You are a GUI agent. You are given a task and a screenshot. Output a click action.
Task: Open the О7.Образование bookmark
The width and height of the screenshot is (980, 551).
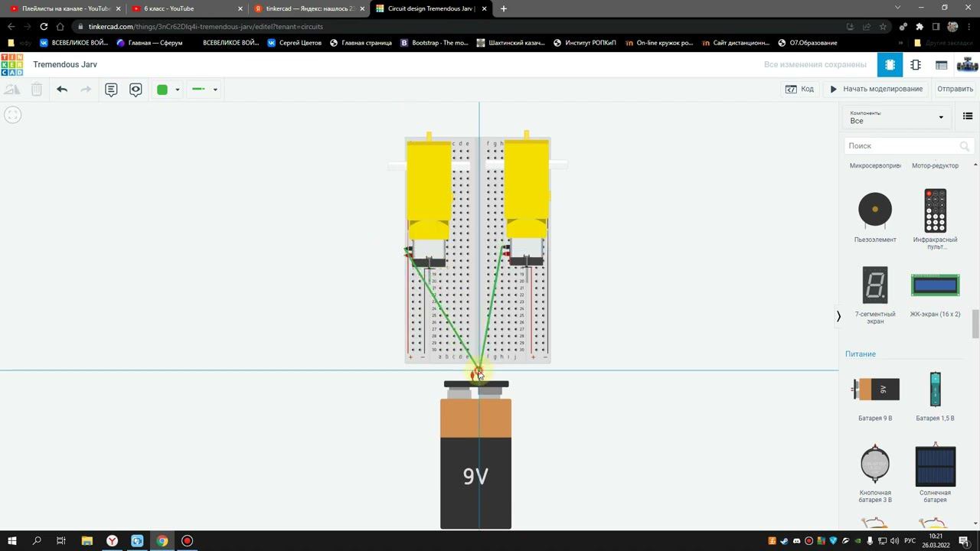click(x=808, y=43)
